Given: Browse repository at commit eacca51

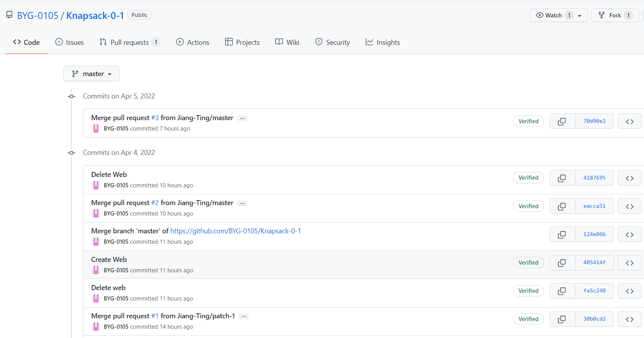Looking at the screenshot, I should click(630, 206).
